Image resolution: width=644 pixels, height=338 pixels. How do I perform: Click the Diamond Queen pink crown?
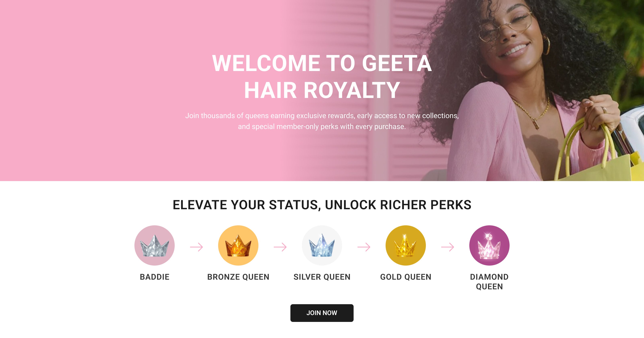point(489,245)
